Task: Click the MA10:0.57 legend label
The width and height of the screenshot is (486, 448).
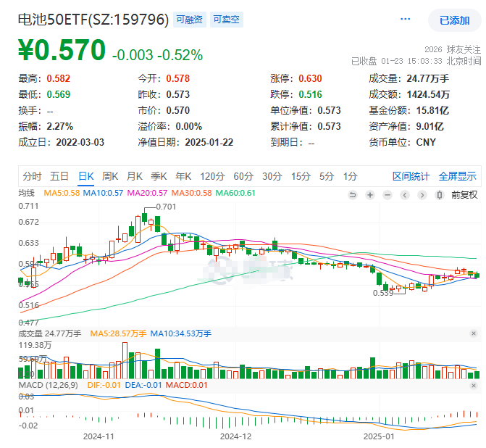Action: pos(103,193)
